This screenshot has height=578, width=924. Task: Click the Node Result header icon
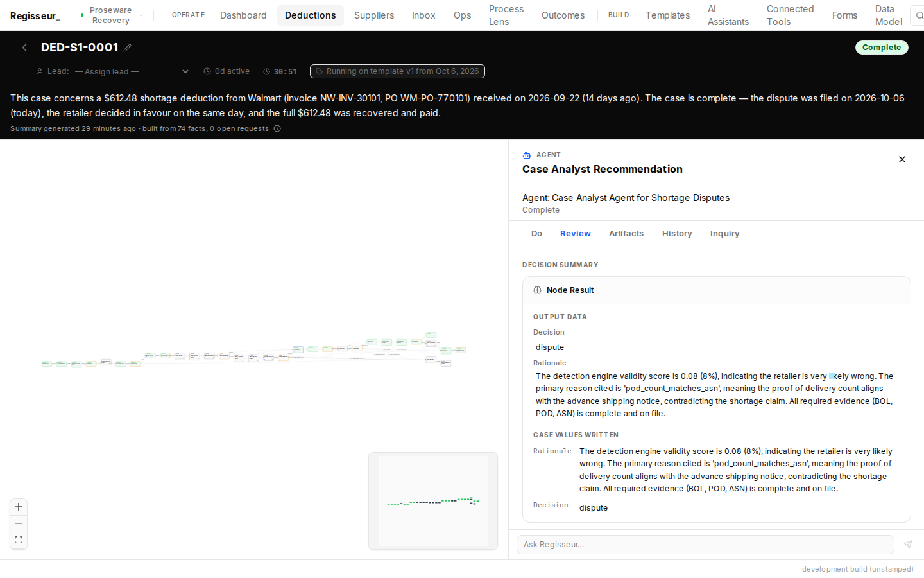click(538, 290)
